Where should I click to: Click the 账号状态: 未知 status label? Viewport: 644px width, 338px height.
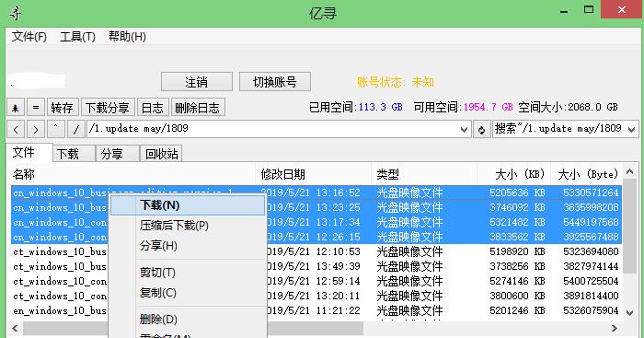(395, 82)
